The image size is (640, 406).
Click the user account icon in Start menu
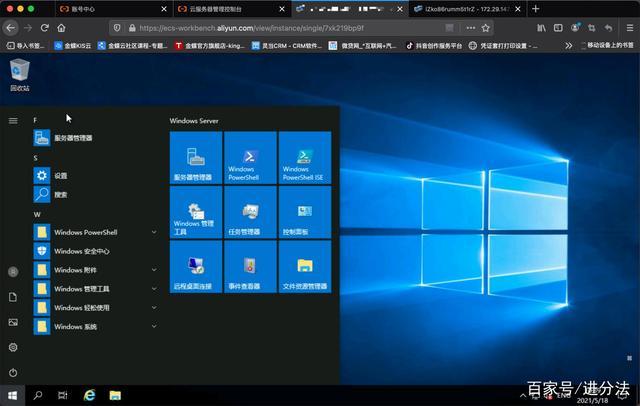[13, 272]
